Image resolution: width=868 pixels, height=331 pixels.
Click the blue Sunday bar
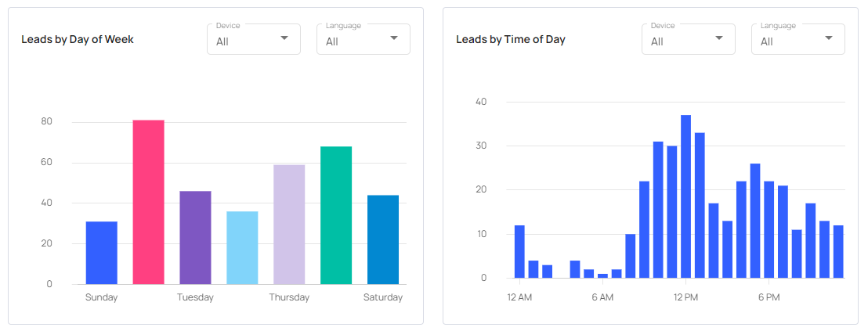[102, 253]
